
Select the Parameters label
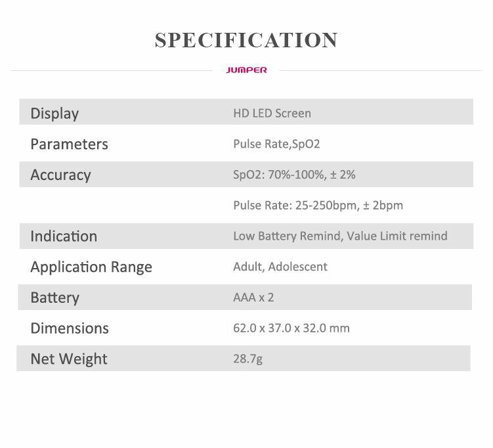69,145
